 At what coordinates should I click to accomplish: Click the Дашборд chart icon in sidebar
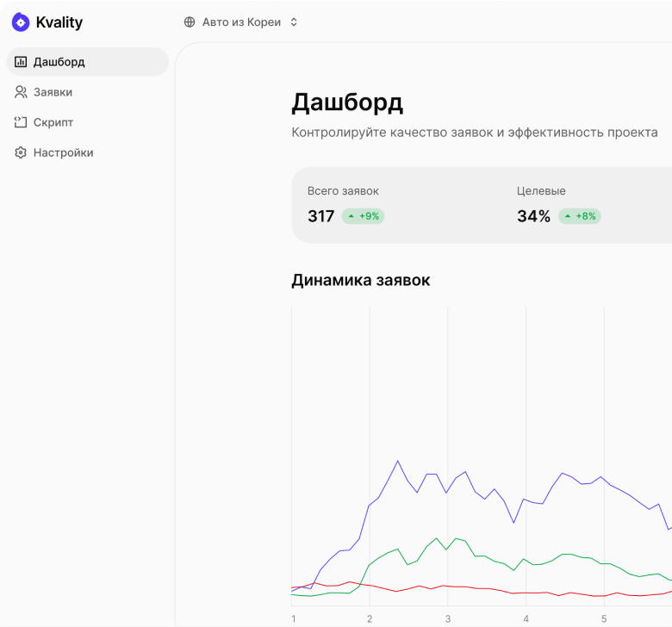coord(21,62)
